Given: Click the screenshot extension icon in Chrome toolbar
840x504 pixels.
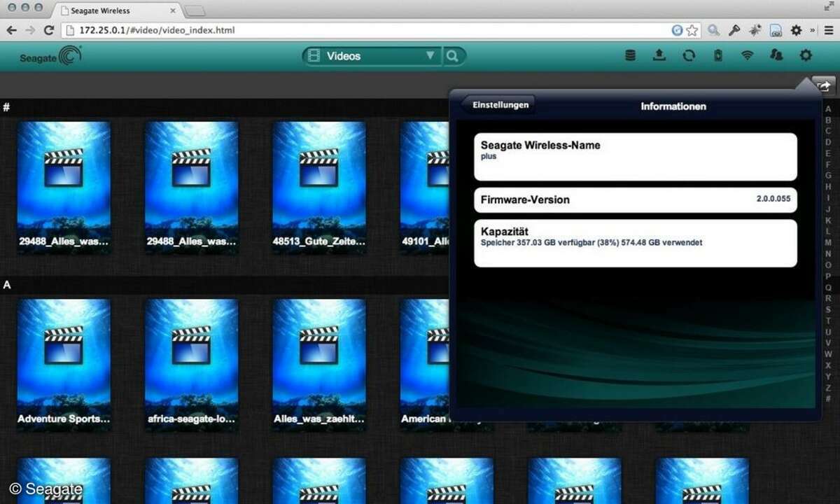Looking at the screenshot, I should (x=776, y=30).
